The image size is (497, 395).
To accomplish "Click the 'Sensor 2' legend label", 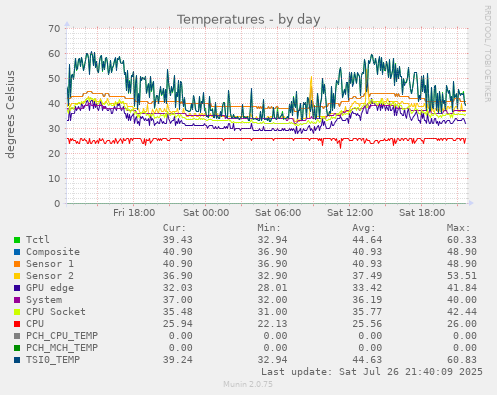I will (x=50, y=276).
